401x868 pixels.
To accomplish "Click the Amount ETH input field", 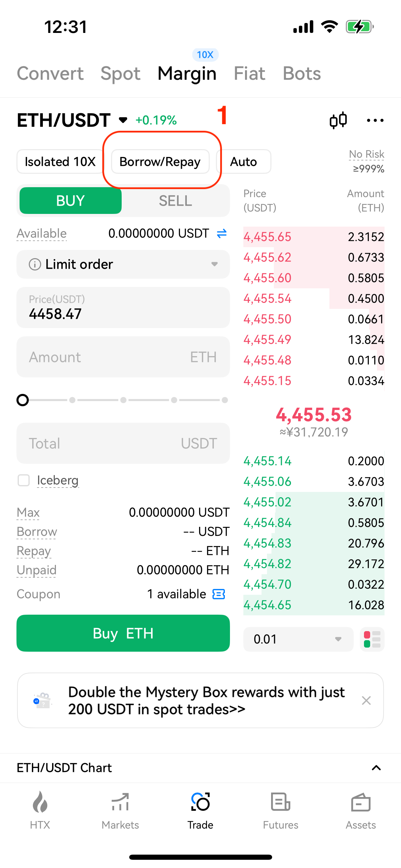I will [123, 357].
